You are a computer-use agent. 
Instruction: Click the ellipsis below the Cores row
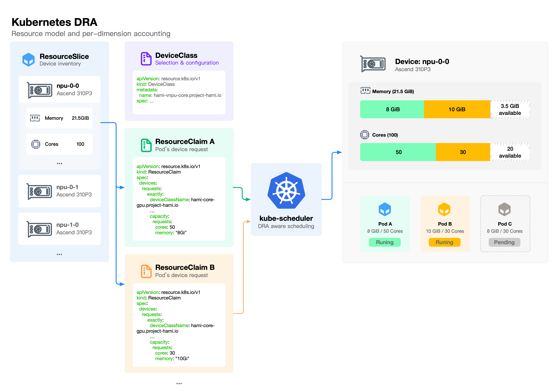[x=60, y=164]
